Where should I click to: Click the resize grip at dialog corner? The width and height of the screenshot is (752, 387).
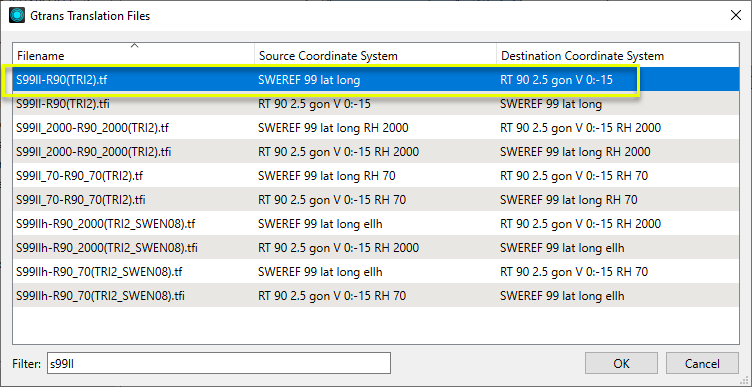pos(745,381)
